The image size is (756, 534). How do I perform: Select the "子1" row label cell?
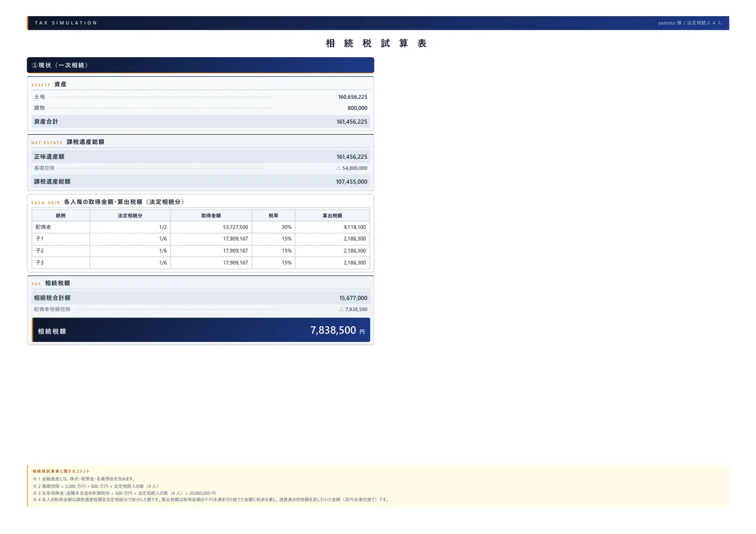[60, 239]
